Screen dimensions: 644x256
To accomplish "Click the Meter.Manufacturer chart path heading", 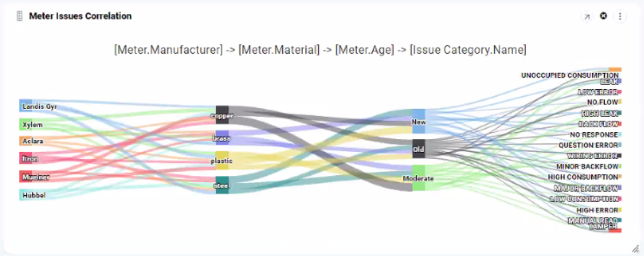I will [168, 50].
